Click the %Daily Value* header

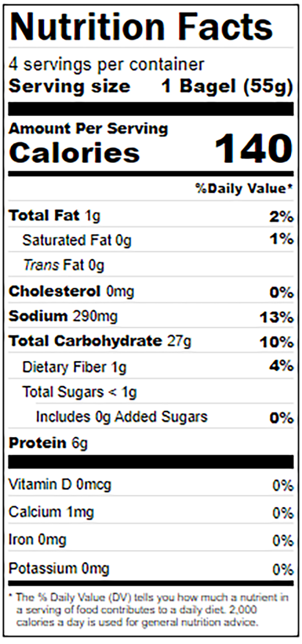(x=245, y=189)
